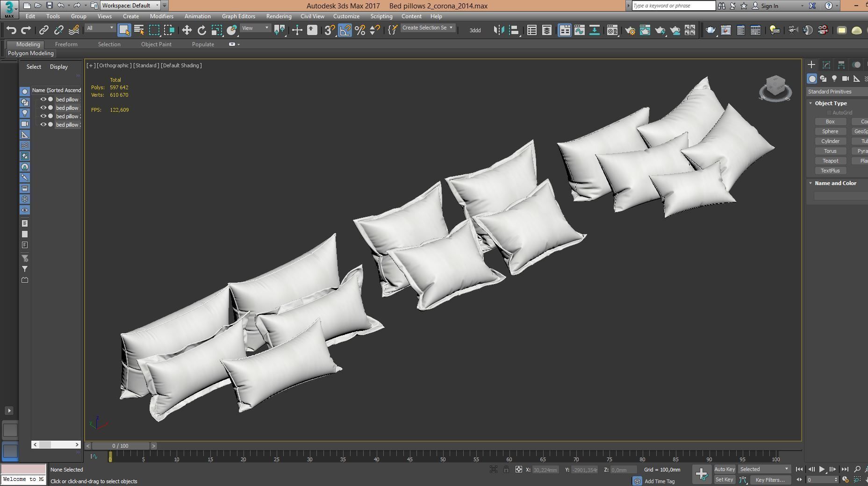Image resolution: width=868 pixels, height=486 pixels.
Task: Toggle Display Cameras filter in Scene Explorer
Action: coord(25,124)
